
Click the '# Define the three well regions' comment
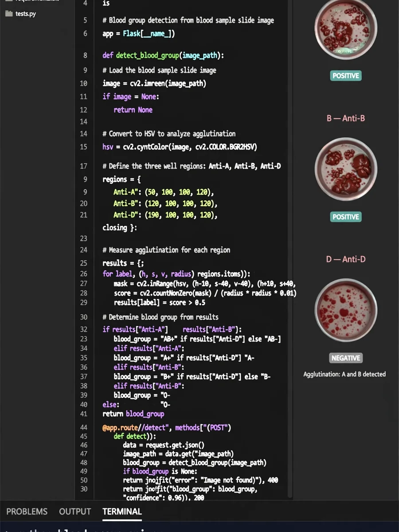192,166
